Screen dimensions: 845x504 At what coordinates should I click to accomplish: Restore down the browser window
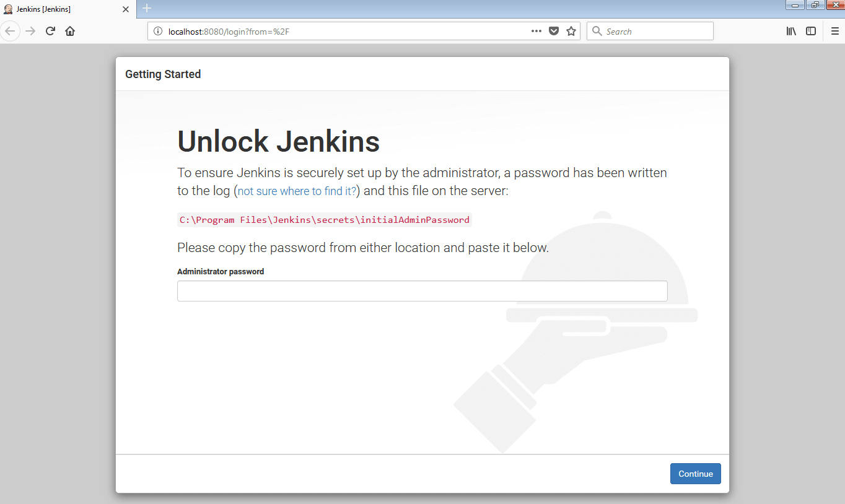point(815,4)
